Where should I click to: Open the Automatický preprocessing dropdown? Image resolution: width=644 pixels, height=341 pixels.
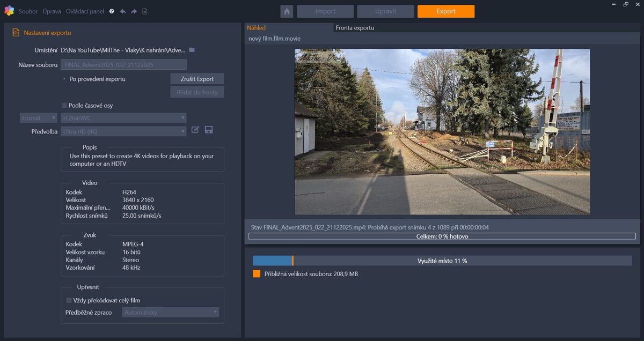[170, 312]
